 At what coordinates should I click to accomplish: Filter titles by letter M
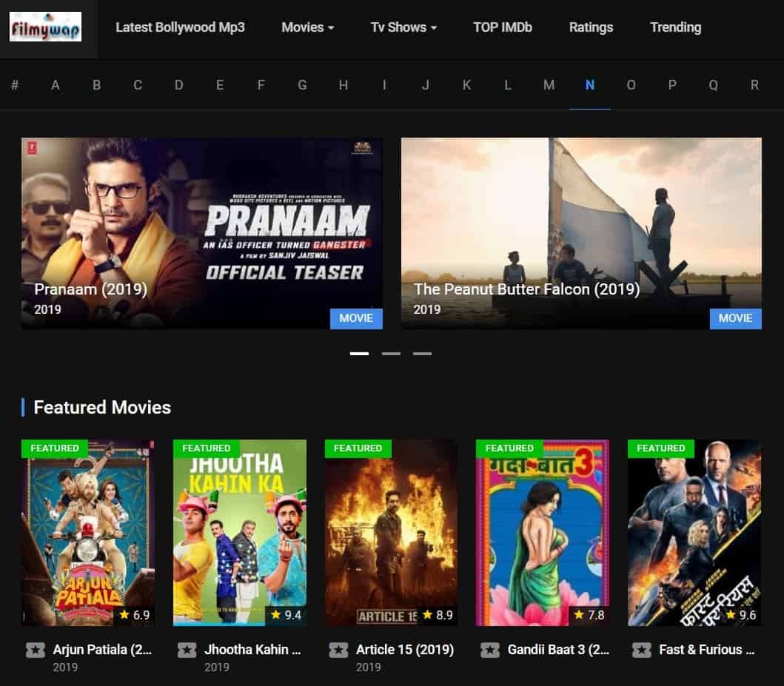pos(549,85)
